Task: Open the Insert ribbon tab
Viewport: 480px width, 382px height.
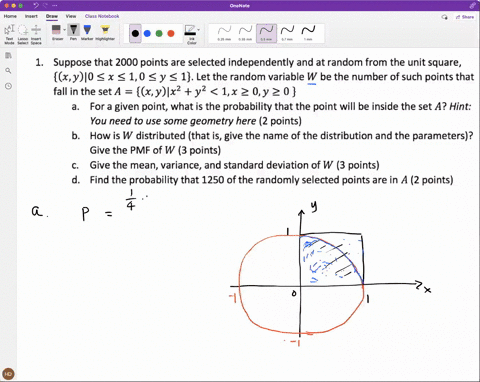Action: (x=31, y=16)
